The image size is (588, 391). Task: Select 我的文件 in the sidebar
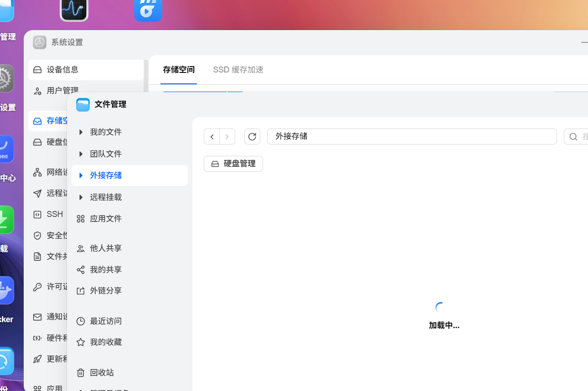[x=129, y=132]
